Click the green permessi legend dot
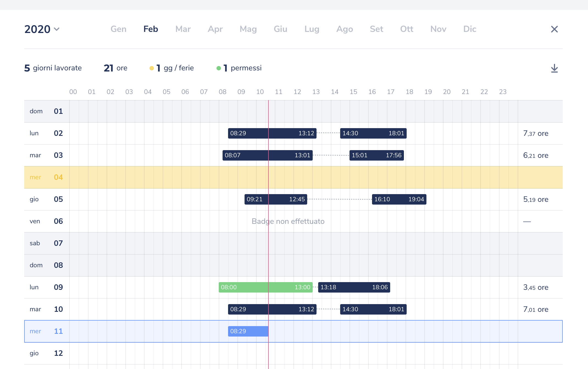The height and width of the screenshot is (369, 588). pyautogui.click(x=219, y=68)
